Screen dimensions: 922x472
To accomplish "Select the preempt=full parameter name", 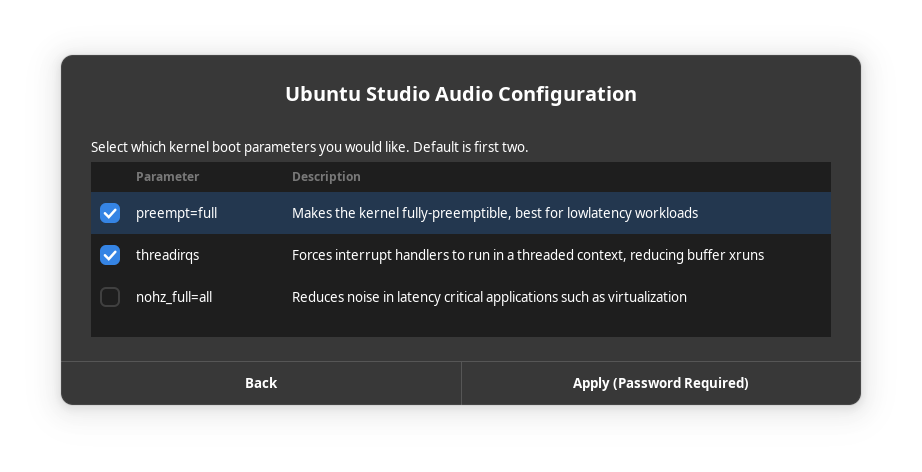I will pyautogui.click(x=176, y=213).
